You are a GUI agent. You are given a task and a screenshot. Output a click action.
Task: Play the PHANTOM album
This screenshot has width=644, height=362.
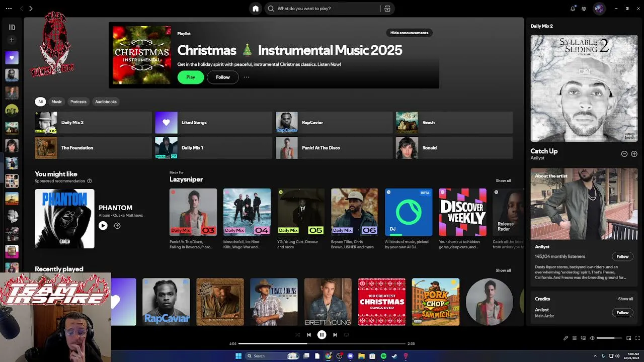tap(103, 226)
